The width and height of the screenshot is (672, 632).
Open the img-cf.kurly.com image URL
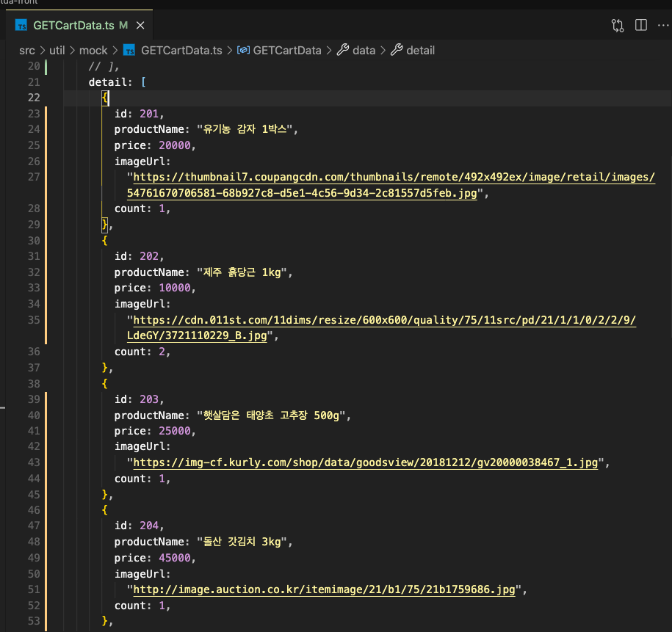[366, 462]
